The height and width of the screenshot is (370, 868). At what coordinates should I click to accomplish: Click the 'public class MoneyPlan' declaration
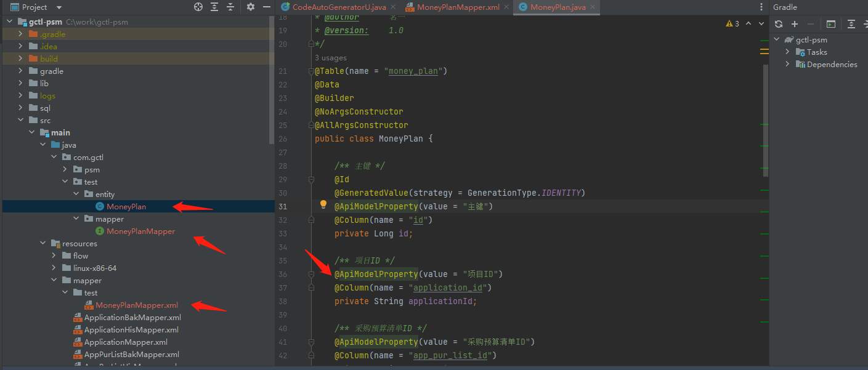373,139
